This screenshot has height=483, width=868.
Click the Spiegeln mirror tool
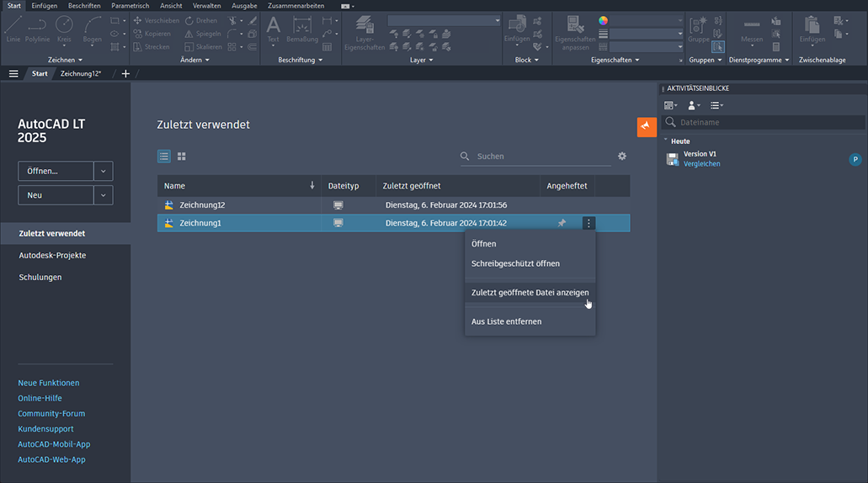(x=203, y=34)
